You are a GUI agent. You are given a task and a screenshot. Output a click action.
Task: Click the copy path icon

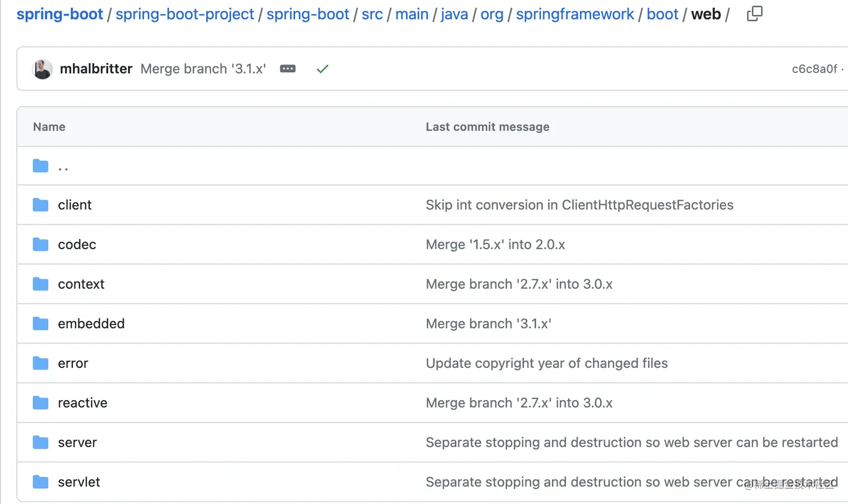[x=754, y=13]
